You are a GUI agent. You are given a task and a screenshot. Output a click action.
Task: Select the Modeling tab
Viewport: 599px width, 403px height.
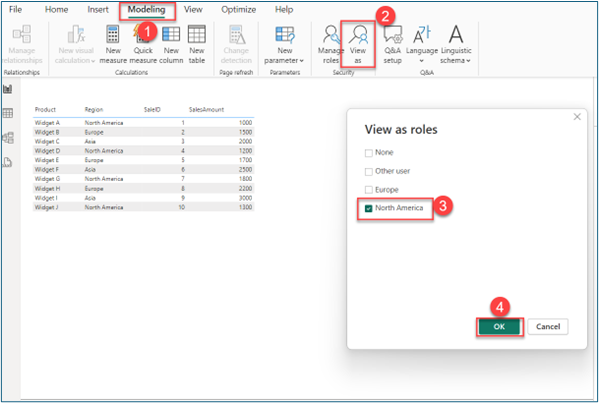point(146,10)
